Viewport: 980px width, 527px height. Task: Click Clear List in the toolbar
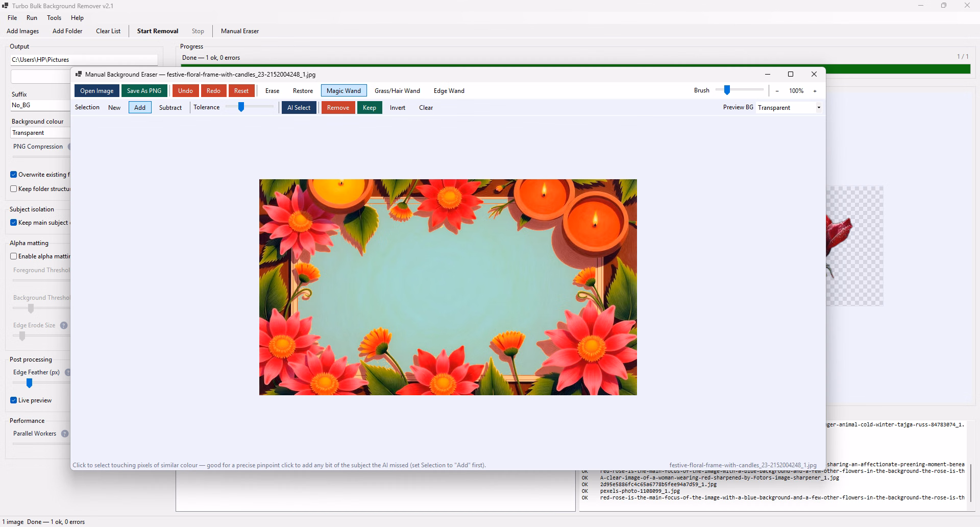click(108, 31)
